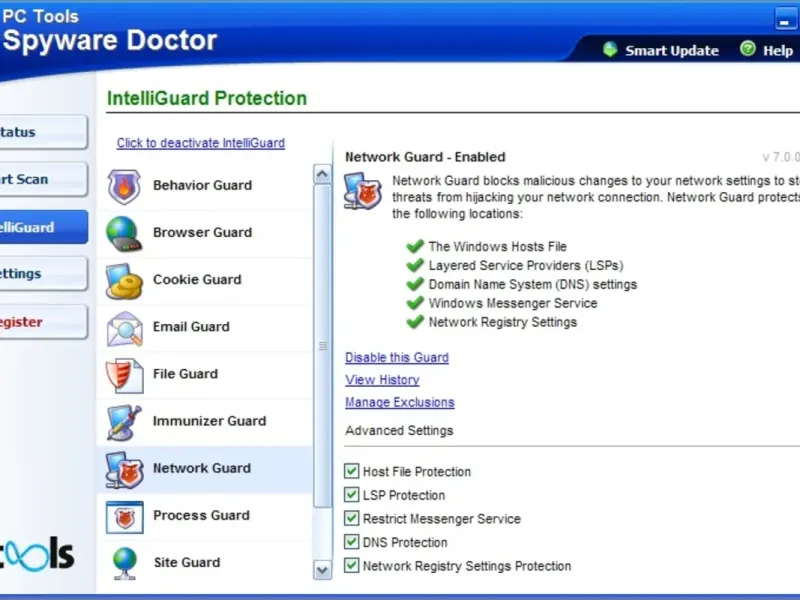Click 'Network Registry Settings' list entry

[x=503, y=322]
